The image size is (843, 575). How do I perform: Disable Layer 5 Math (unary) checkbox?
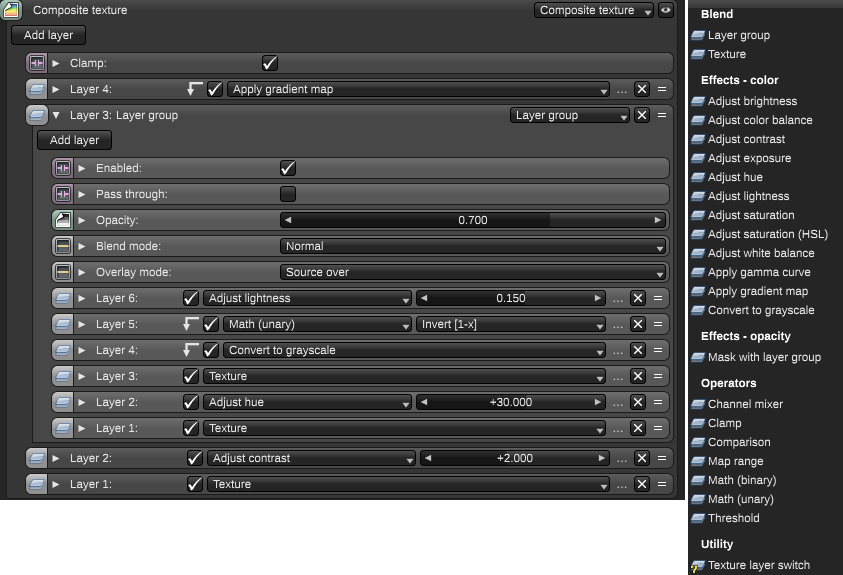tap(211, 324)
